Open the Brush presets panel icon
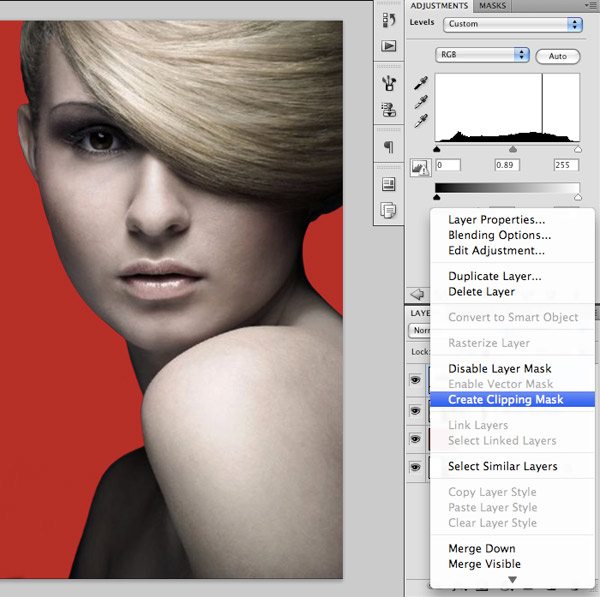 click(389, 84)
